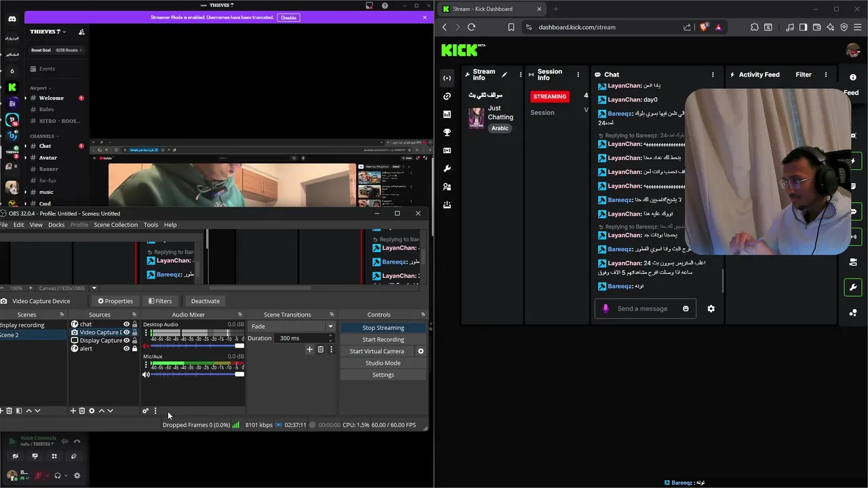Viewport: 868px width, 488px height.
Task: Open Chat widget three-dot menu on Kick
Action: (x=713, y=75)
